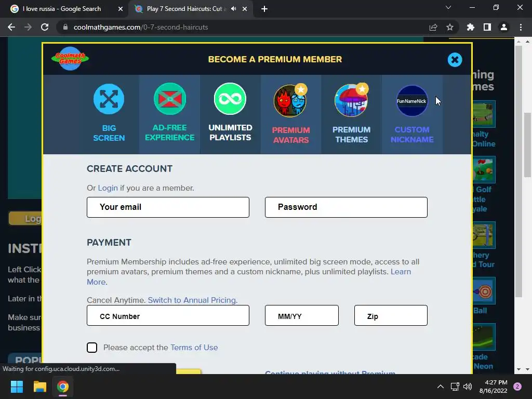The height and width of the screenshot is (399, 532).
Task: Click the Login link
Action: pos(108,188)
